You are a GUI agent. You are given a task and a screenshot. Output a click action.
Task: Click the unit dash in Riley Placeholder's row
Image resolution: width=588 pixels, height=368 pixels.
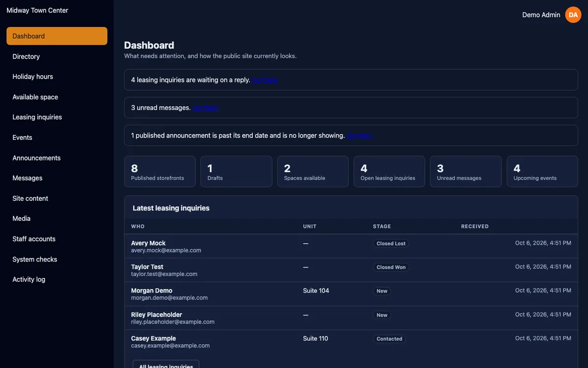tap(306, 315)
